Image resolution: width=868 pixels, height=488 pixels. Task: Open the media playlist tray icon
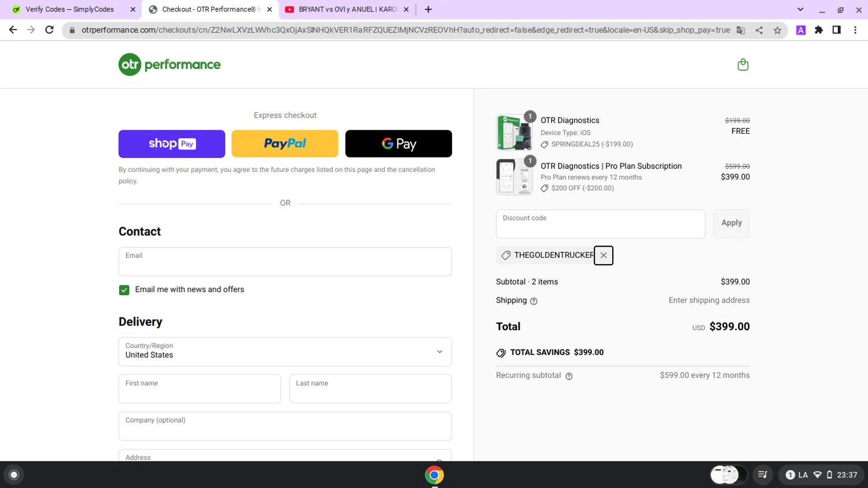coord(763,475)
